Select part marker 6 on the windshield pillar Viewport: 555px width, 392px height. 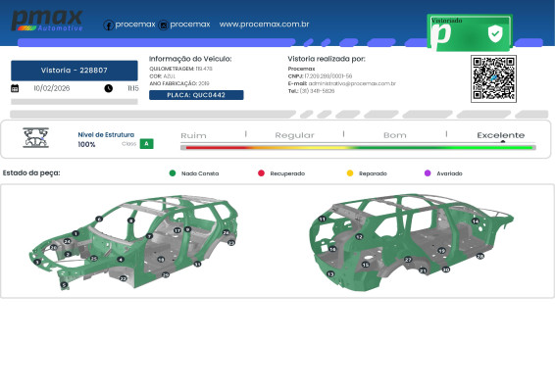[x=99, y=219]
